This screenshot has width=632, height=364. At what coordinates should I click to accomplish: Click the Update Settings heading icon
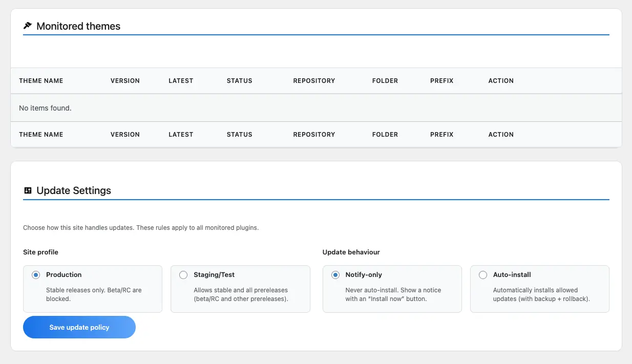28,190
